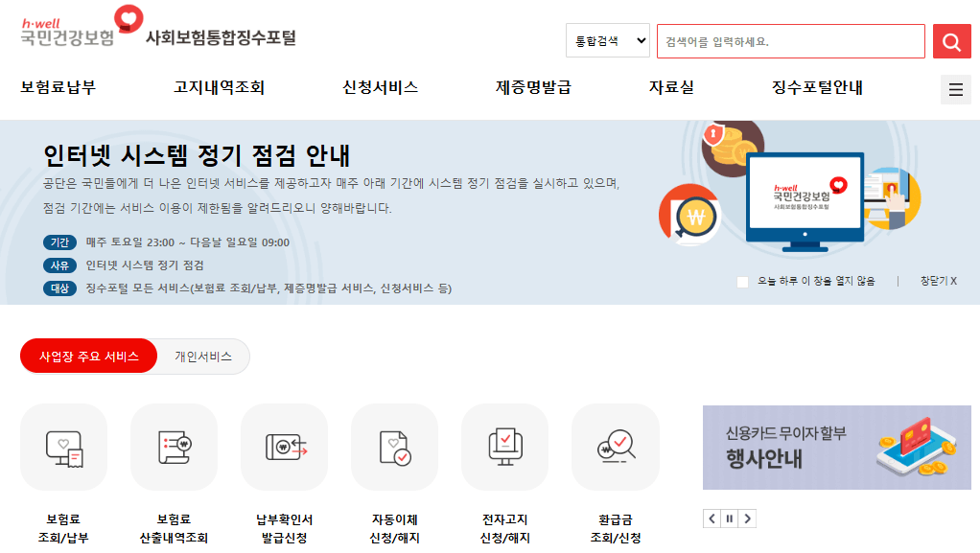980x553 pixels.
Task: Open the 환급금 조회/신청 icon
Action: click(616, 448)
